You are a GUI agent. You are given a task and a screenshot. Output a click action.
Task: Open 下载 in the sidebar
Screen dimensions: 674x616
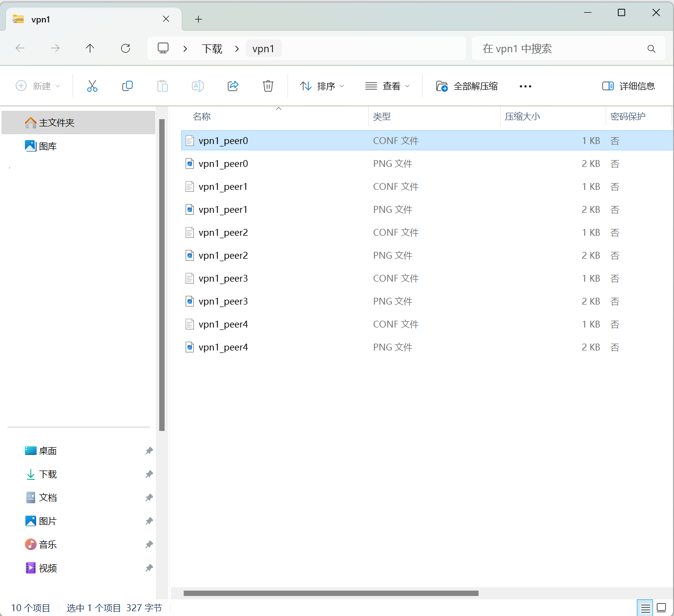48,474
